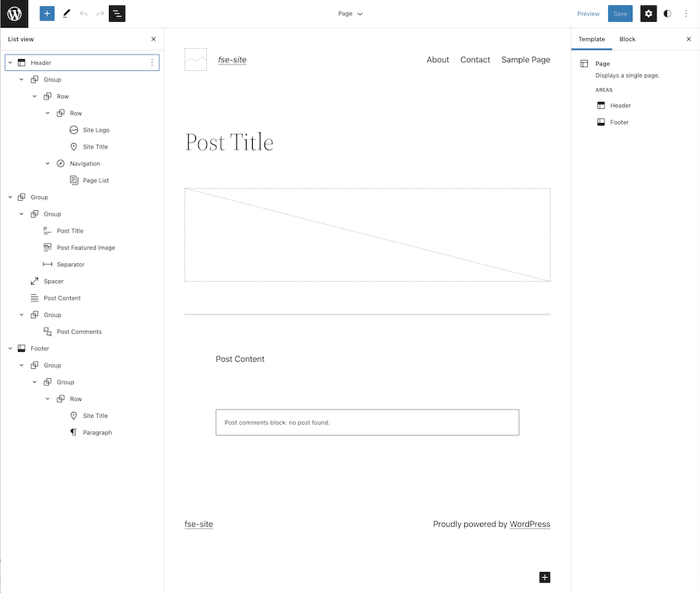This screenshot has width=700, height=593.
Task: Select the pencil Tools icon in toolbar
Action: pos(67,13)
